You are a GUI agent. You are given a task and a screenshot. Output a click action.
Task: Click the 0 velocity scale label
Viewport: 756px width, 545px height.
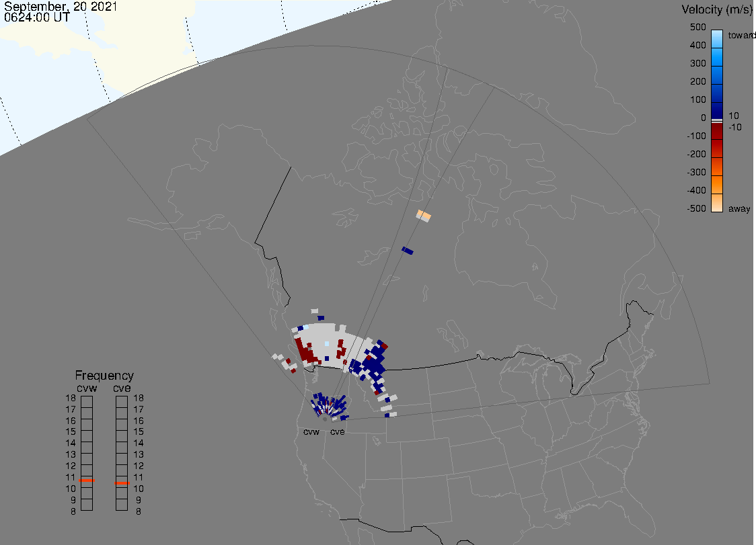click(704, 118)
